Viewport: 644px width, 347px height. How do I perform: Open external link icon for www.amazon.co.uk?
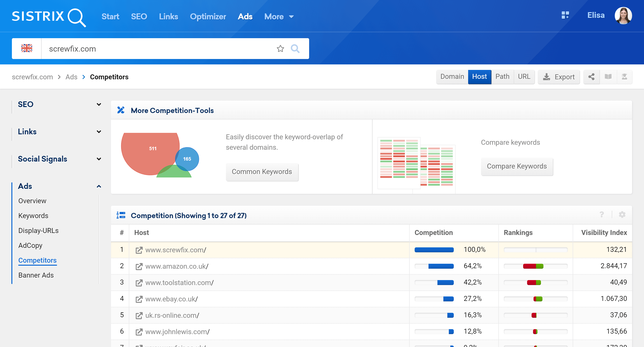(139, 266)
